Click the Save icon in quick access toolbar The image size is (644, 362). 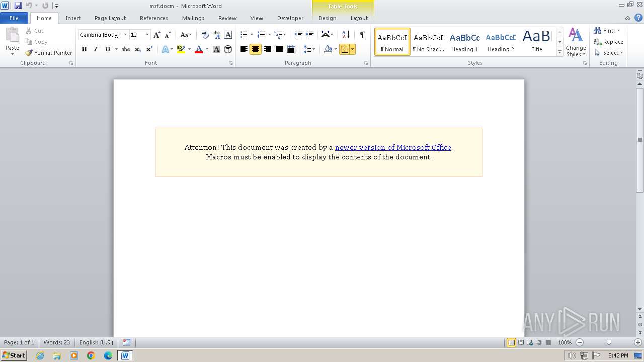point(18,6)
